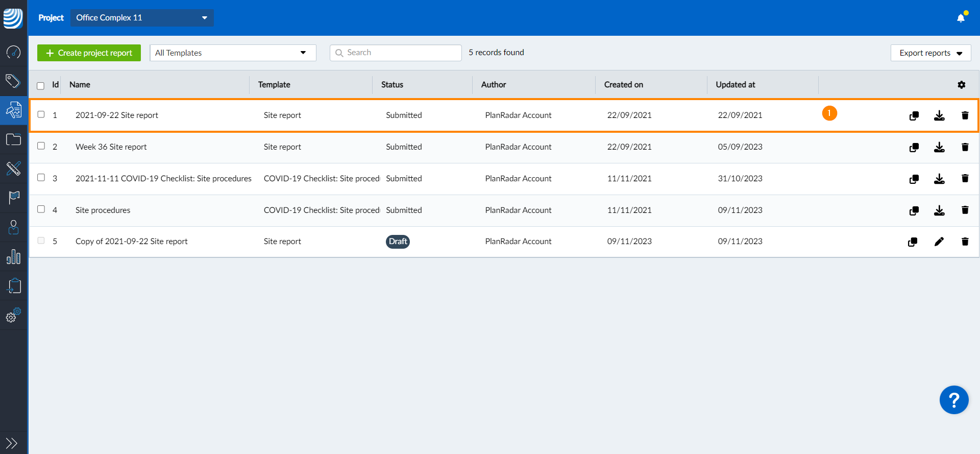Image resolution: width=980 pixels, height=454 pixels.
Task: Go to documents folder sidebar item
Action: [x=14, y=139]
